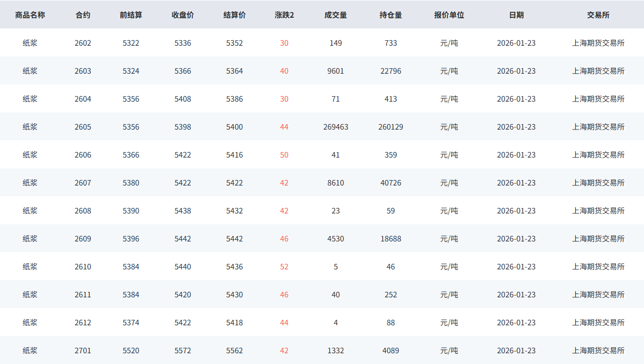Click the 商品名称 column header
This screenshot has width=644, height=364.
tap(30, 15)
